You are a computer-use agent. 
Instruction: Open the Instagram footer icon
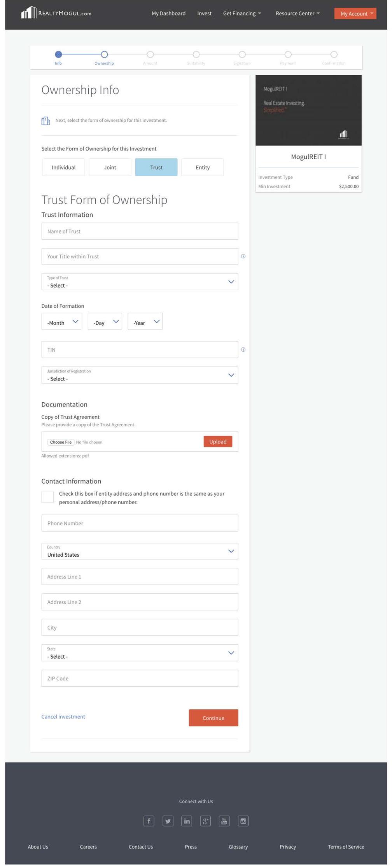coord(243,821)
